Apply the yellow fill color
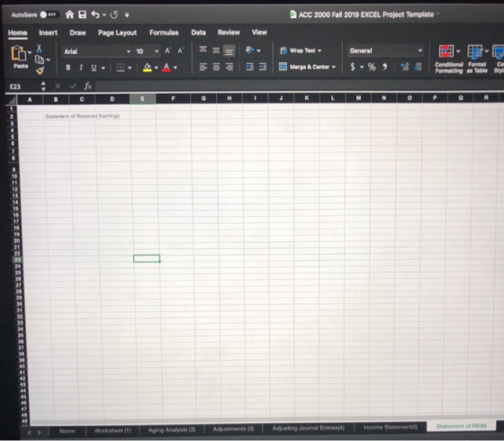The image size is (504, 441). [148, 67]
